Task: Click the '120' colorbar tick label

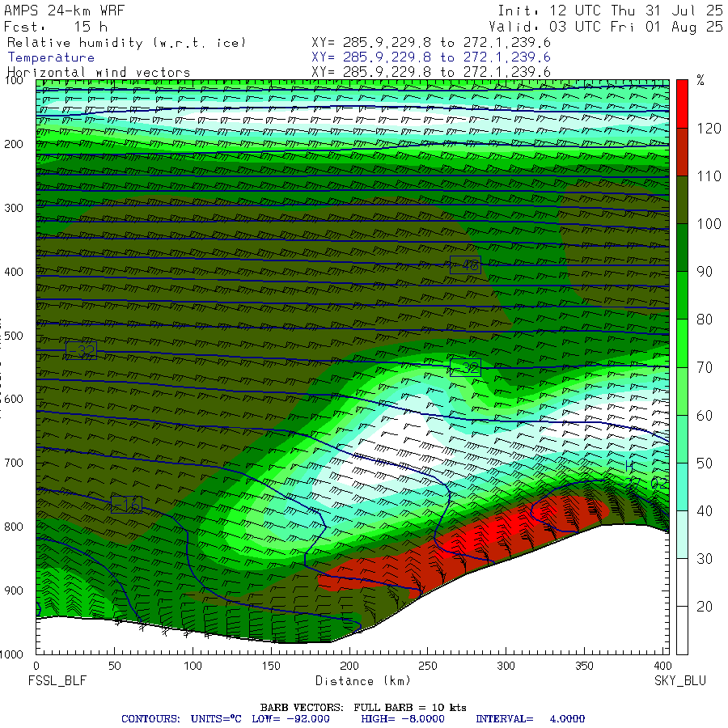Action: pos(709,128)
